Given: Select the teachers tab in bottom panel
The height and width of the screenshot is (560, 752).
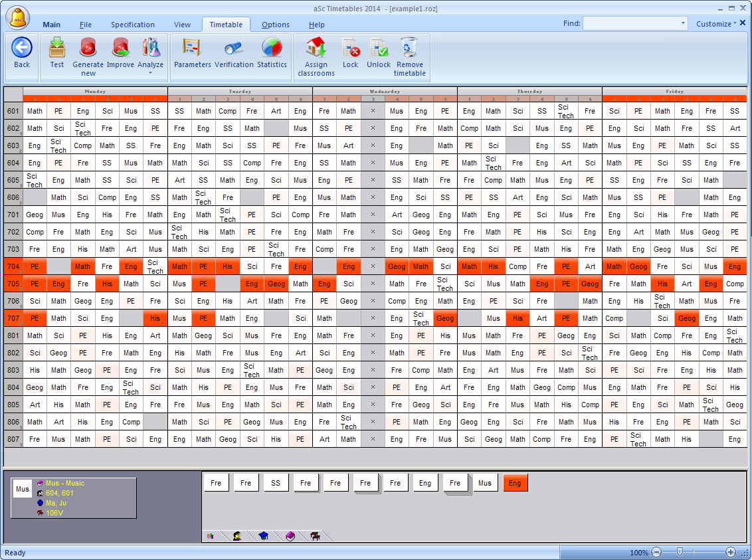Looking at the screenshot, I should click(236, 536).
